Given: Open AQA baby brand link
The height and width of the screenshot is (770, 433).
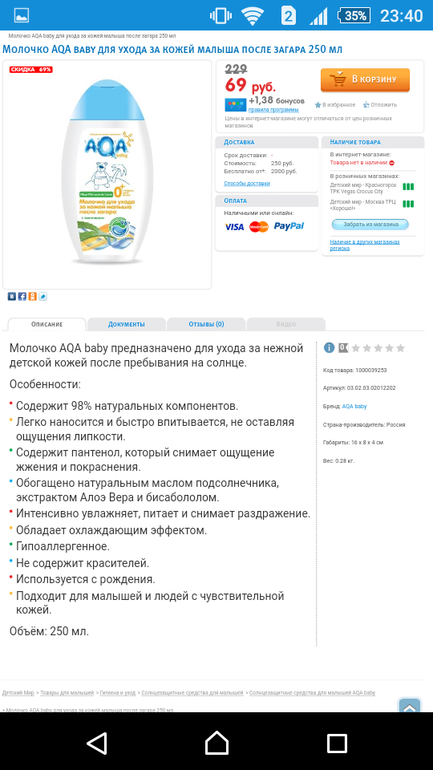Looking at the screenshot, I should tap(354, 406).
